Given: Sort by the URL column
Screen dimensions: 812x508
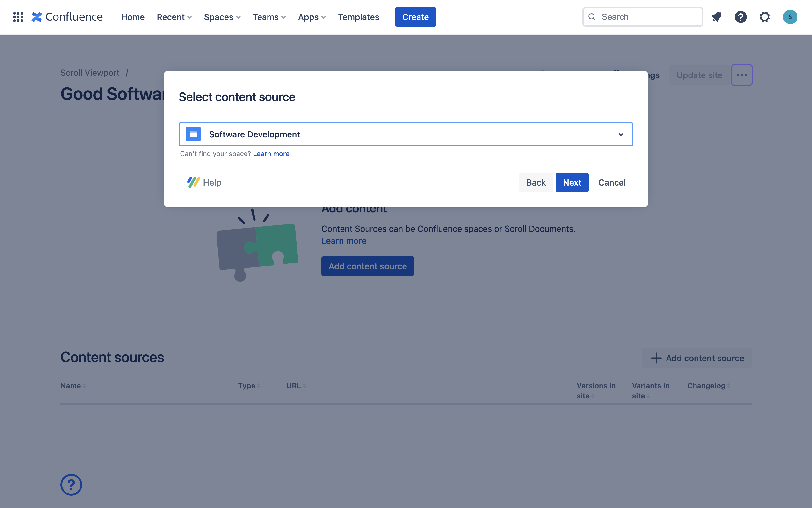Looking at the screenshot, I should point(296,386).
